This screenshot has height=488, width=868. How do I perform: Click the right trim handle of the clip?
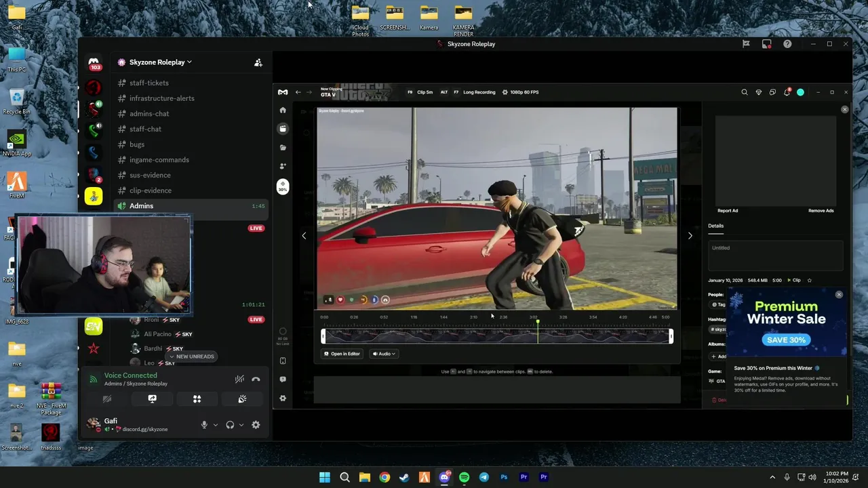click(671, 335)
